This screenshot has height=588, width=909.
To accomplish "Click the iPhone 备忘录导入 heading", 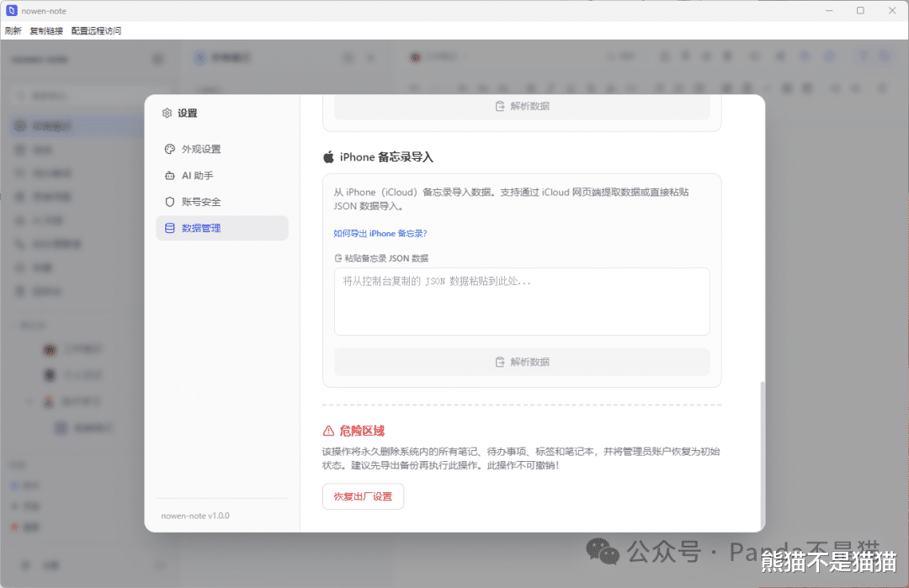I will pyautogui.click(x=386, y=157).
